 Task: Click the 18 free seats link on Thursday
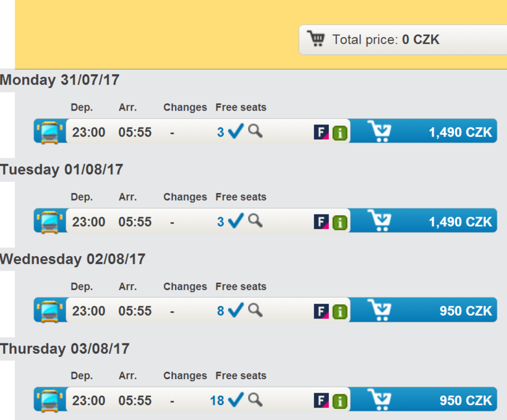click(216, 401)
